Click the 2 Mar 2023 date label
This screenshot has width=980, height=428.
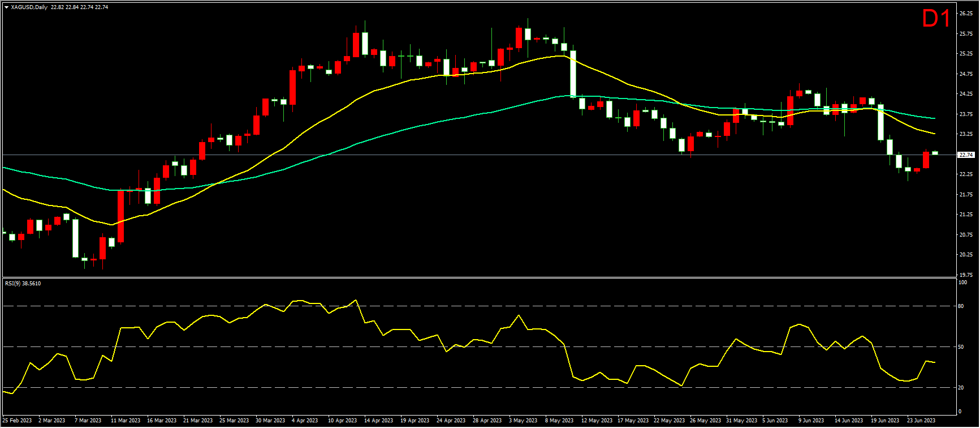[52, 421]
